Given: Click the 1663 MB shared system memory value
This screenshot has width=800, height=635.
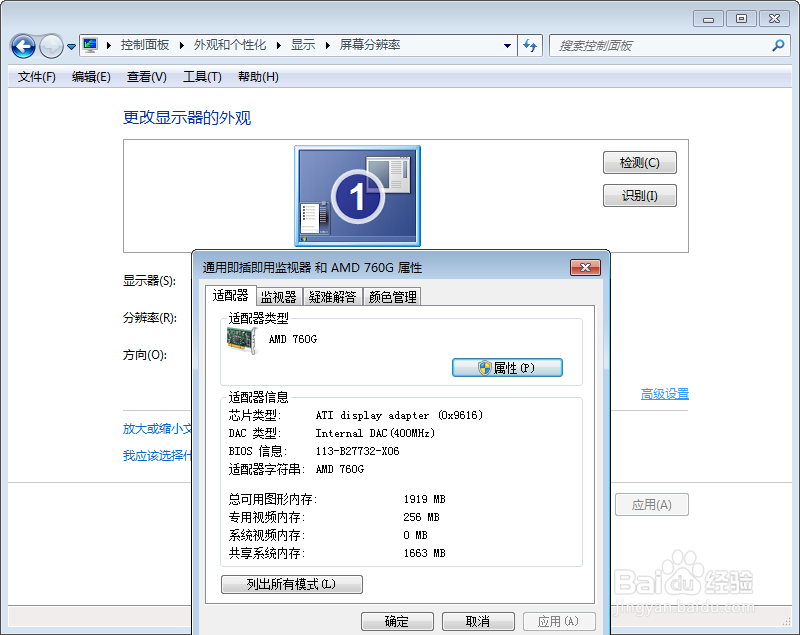Looking at the screenshot, I should pos(424,553).
